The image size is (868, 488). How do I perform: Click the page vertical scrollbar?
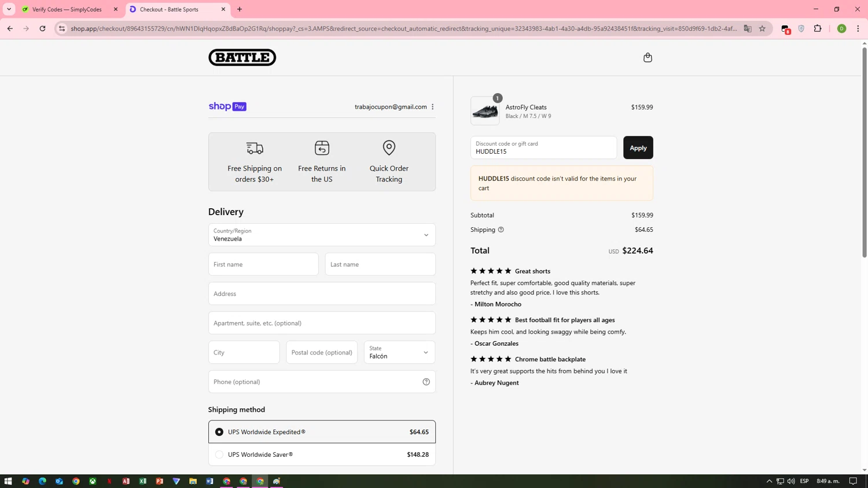pyautogui.click(x=865, y=151)
